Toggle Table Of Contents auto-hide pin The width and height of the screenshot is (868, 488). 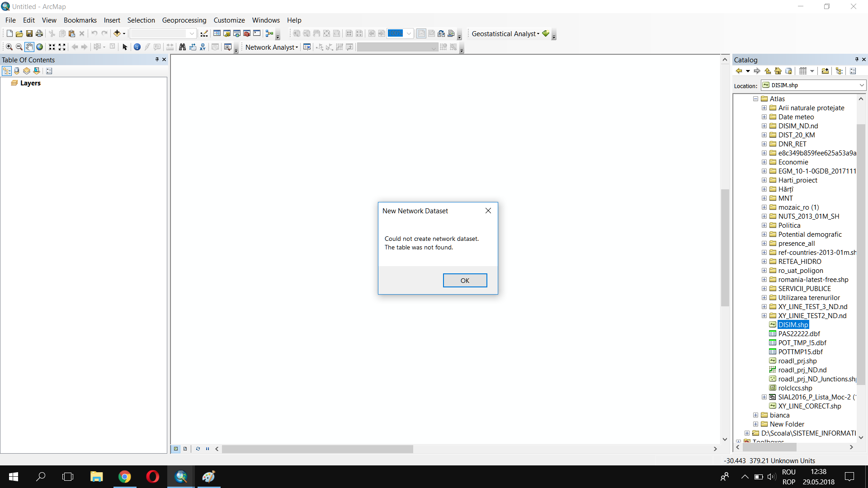click(x=157, y=60)
